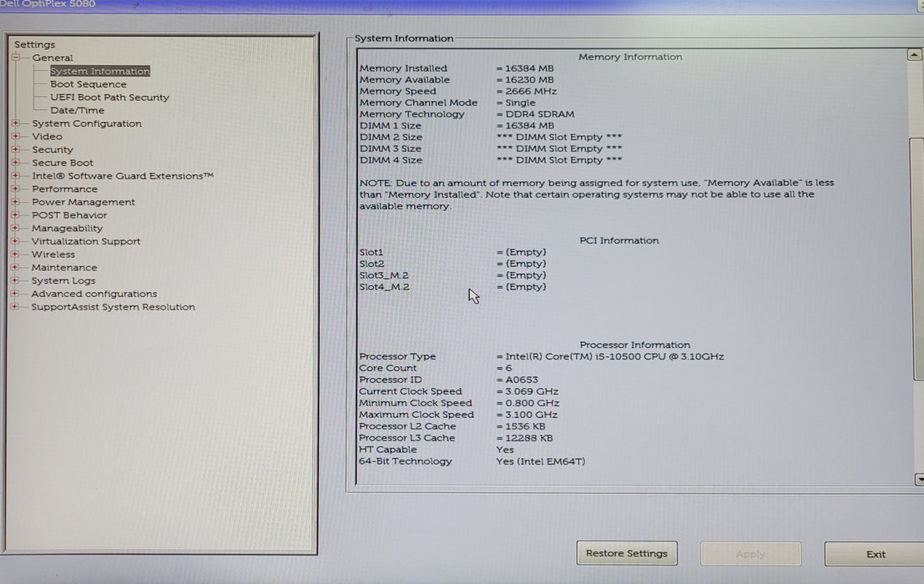Expand the System Configuration node
924x584 pixels.
click(16, 123)
